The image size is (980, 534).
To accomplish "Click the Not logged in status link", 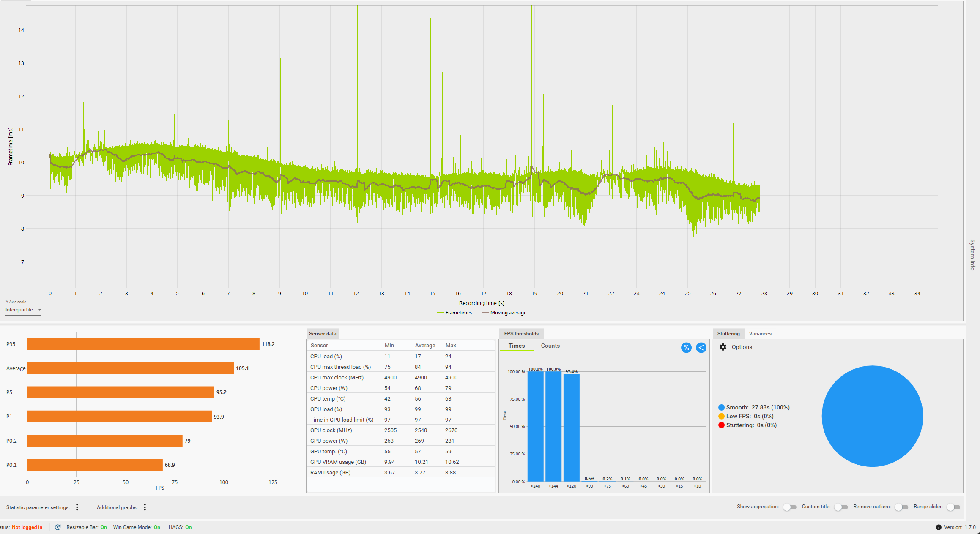I will click(x=27, y=527).
